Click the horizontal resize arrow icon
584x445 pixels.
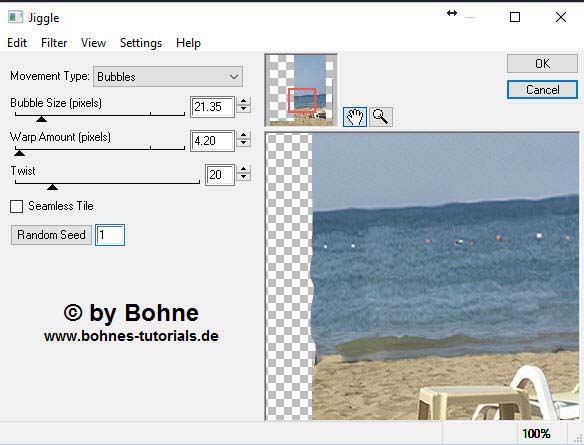point(452,13)
